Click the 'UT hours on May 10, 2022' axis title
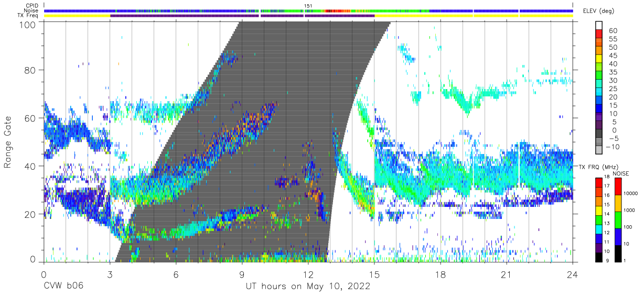Viewport: 644px width, 297px height. (308, 287)
